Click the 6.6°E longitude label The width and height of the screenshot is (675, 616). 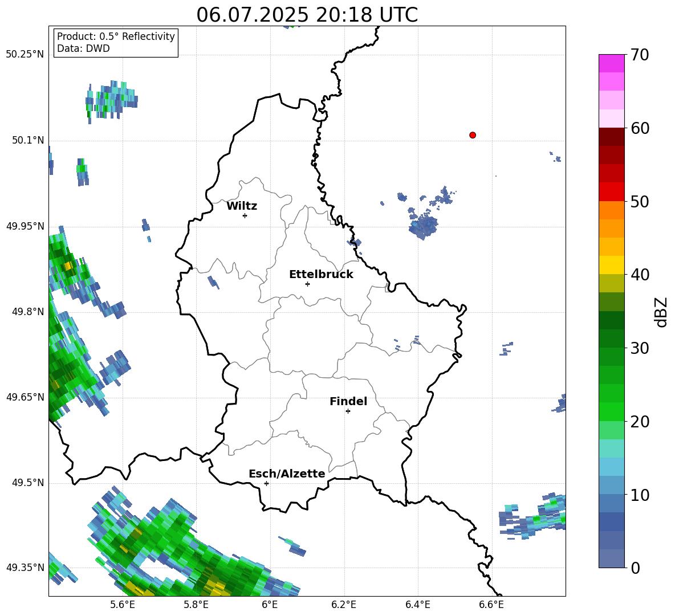[491, 605]
